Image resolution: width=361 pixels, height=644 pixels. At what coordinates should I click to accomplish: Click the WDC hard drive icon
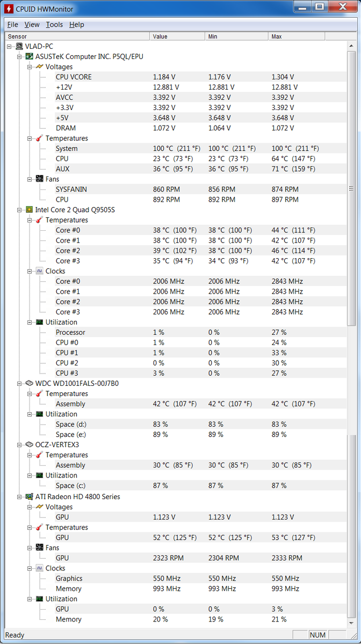(30, 383)
